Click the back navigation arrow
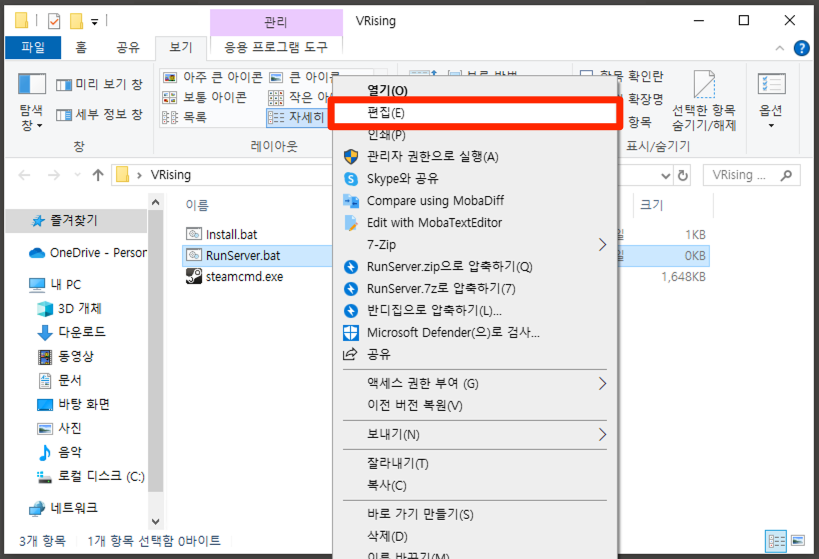 point(25,175)
